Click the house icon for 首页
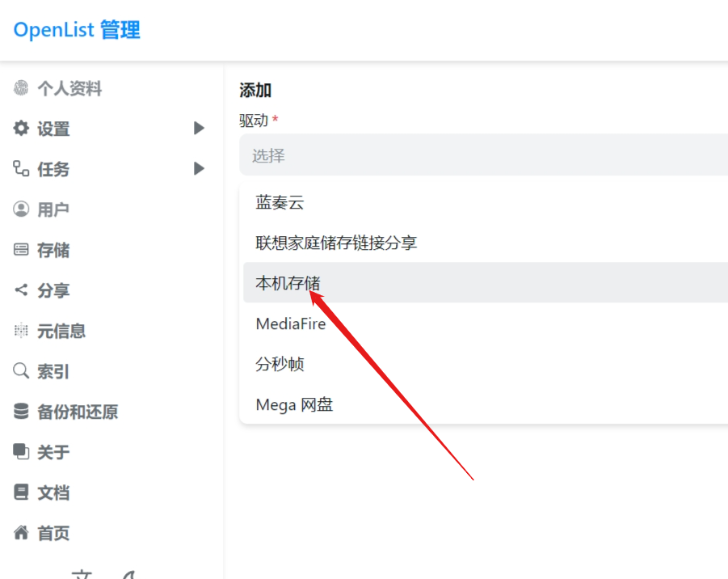 (x=21, y=533)
